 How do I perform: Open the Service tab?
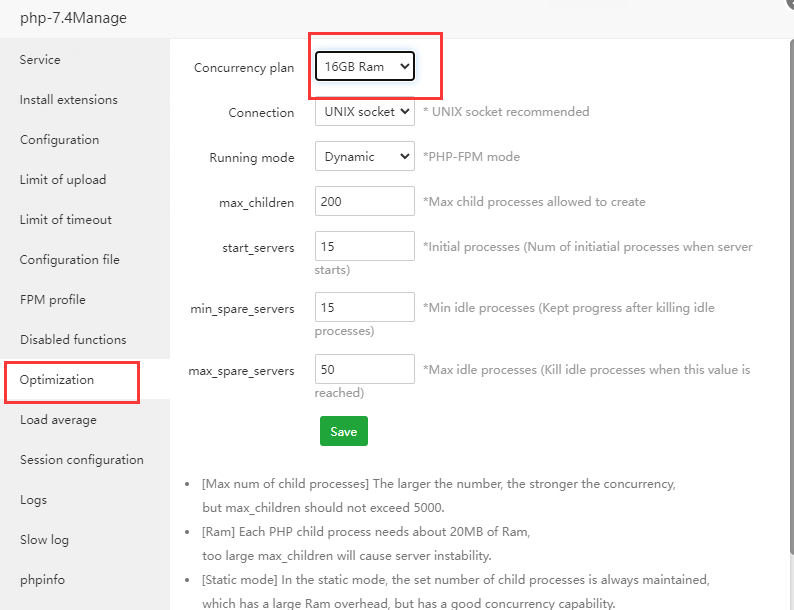click(x=40, y=60)
